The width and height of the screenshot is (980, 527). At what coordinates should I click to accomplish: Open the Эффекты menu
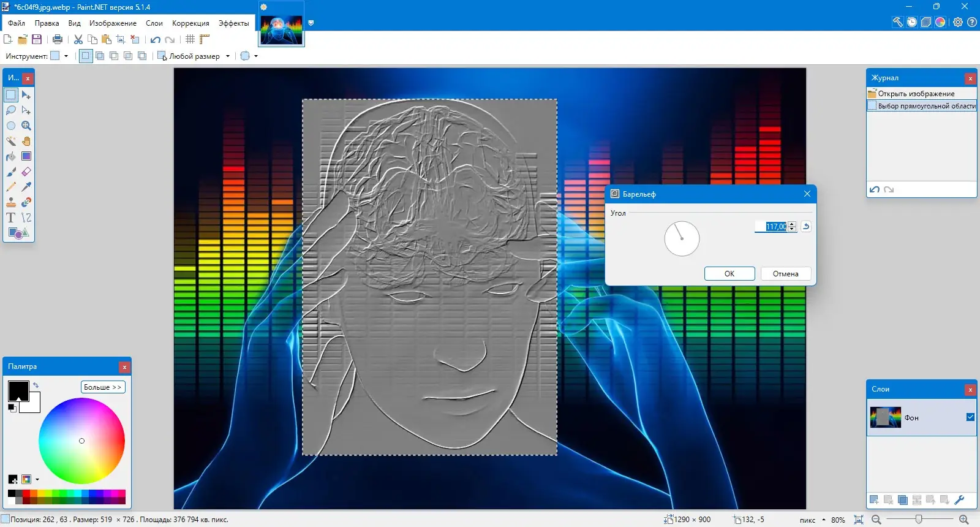(x=234, y=23)
